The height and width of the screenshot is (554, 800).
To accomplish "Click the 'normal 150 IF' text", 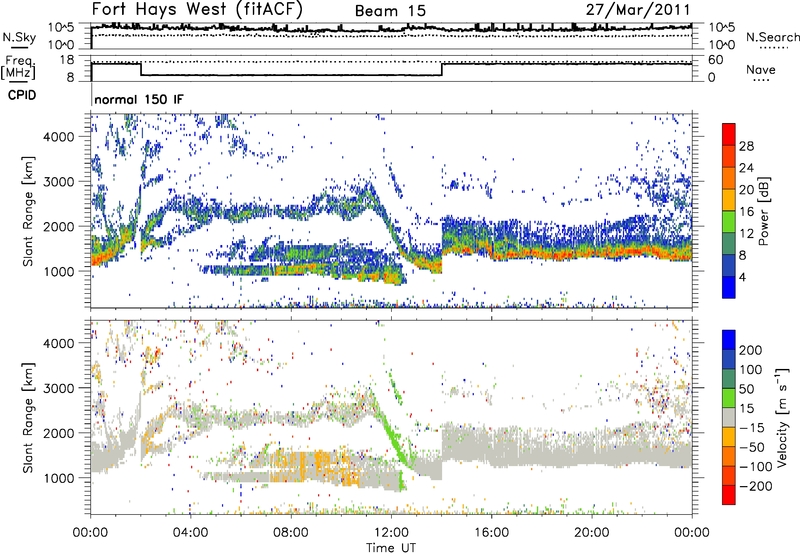I will pos(139,99).
